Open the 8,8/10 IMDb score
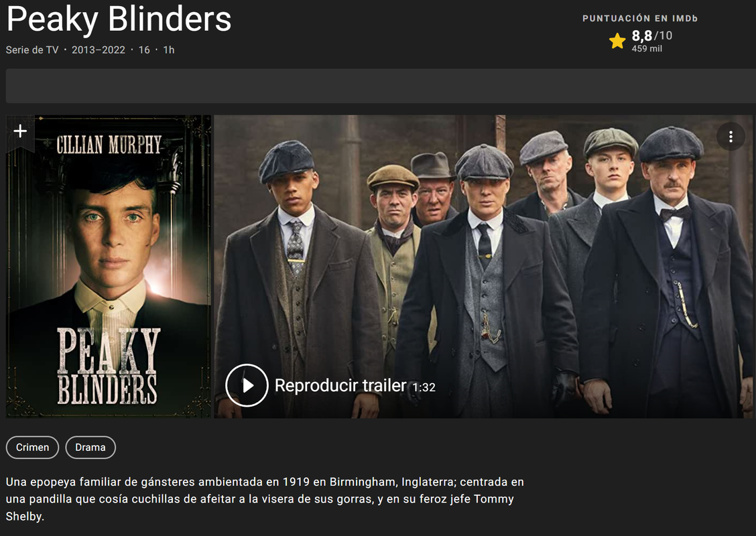This screenshot has height=536, width=756. 652,36
